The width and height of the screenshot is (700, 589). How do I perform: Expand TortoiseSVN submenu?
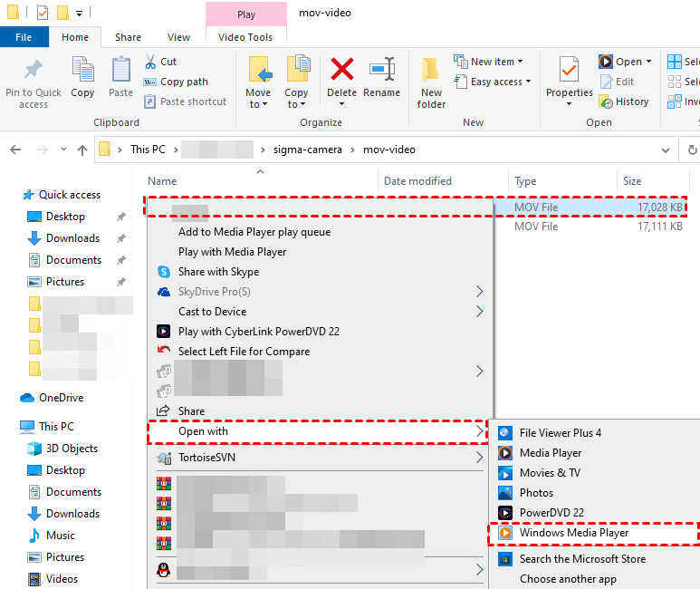coord(479,458)
